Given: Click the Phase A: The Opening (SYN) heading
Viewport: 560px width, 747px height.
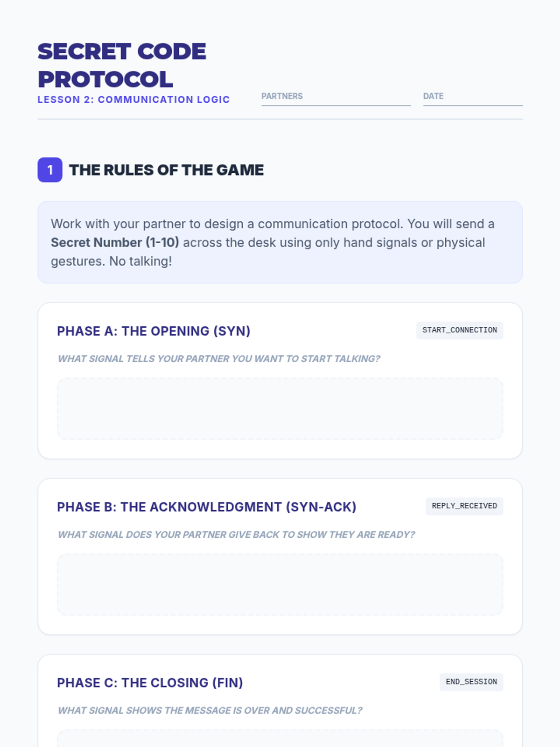Looking at the screenshot, I should (x=154, y=331).
